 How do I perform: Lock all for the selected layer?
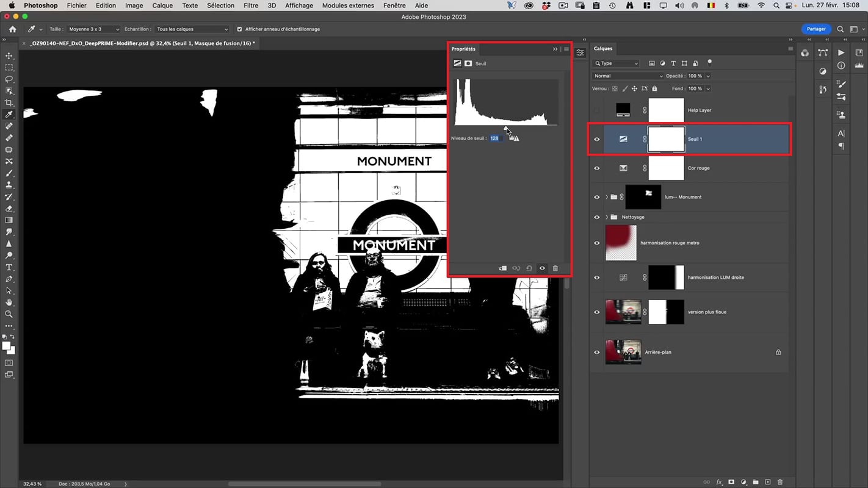(x=654, y=88)
